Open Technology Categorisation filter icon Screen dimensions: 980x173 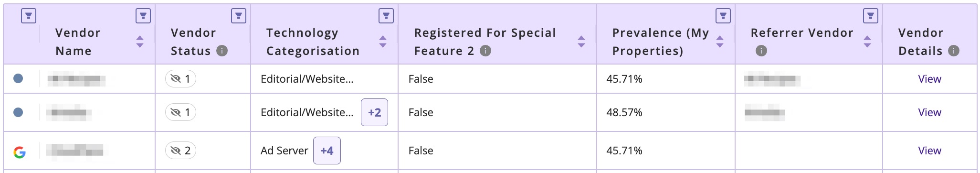pyautogui.click(x=386, y=16)
